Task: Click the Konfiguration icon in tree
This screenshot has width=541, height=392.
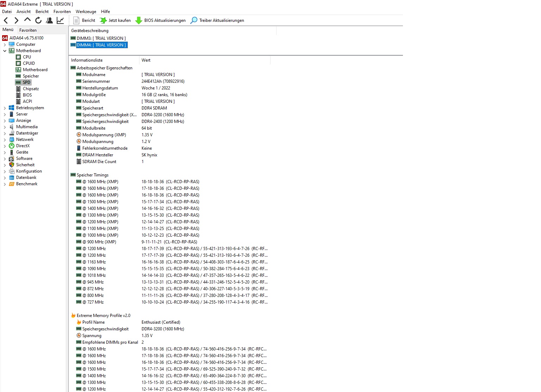Action: point(12,171)
